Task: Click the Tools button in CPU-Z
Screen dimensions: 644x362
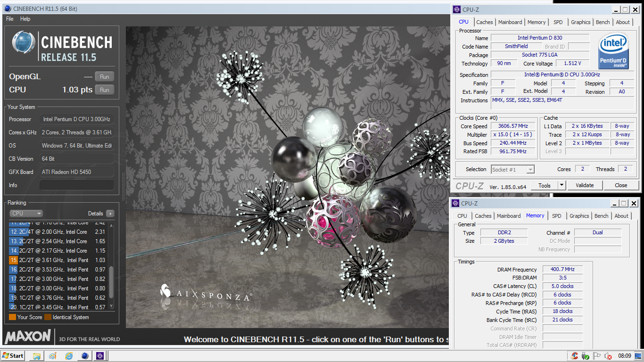Action: pyautogui.click(x=545, y=185)
